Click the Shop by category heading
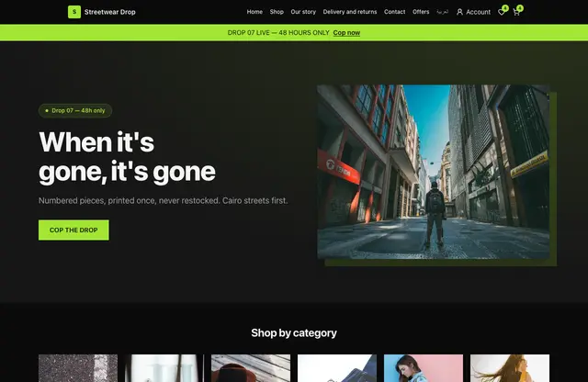Viewport: 588px width, 382px height. [294, 333]
